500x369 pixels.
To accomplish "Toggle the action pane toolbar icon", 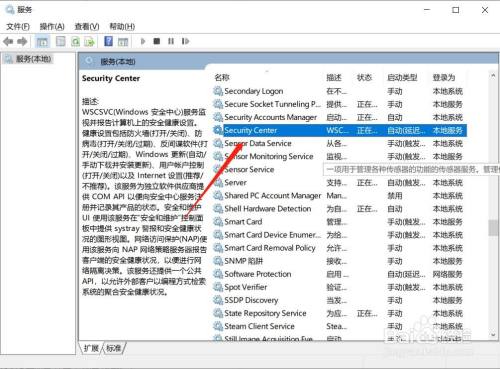I will click(x=123, y=42).
